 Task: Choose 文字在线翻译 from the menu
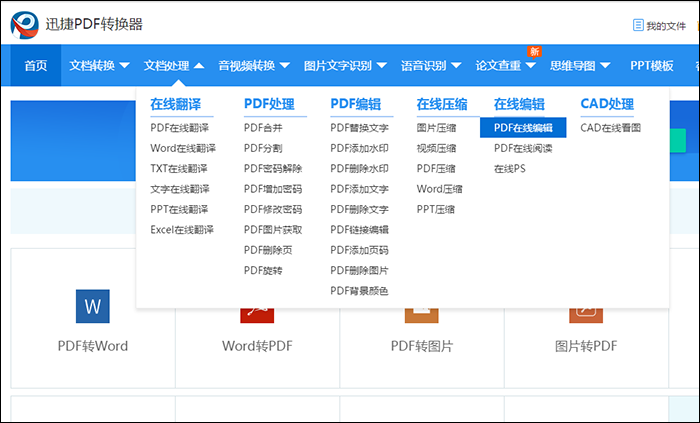pyautogui.click(x=180, y=189)
